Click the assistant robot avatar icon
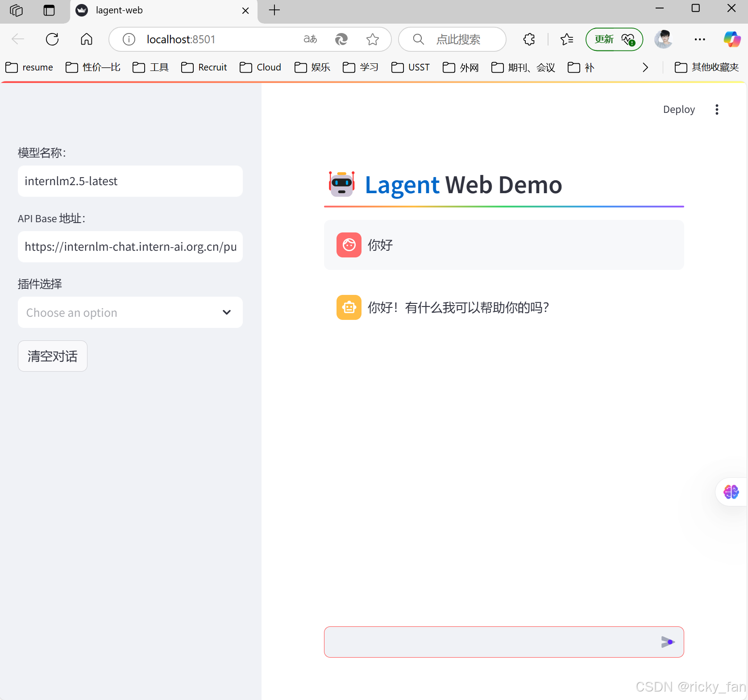Viewport: 748px width, 700px height. [349, 307]
